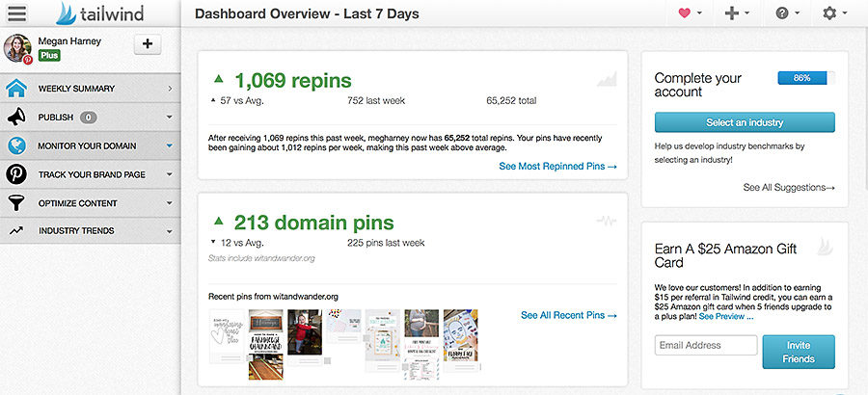
Task: Click '225 pins last week' stat
Action: tap(386, 243)
